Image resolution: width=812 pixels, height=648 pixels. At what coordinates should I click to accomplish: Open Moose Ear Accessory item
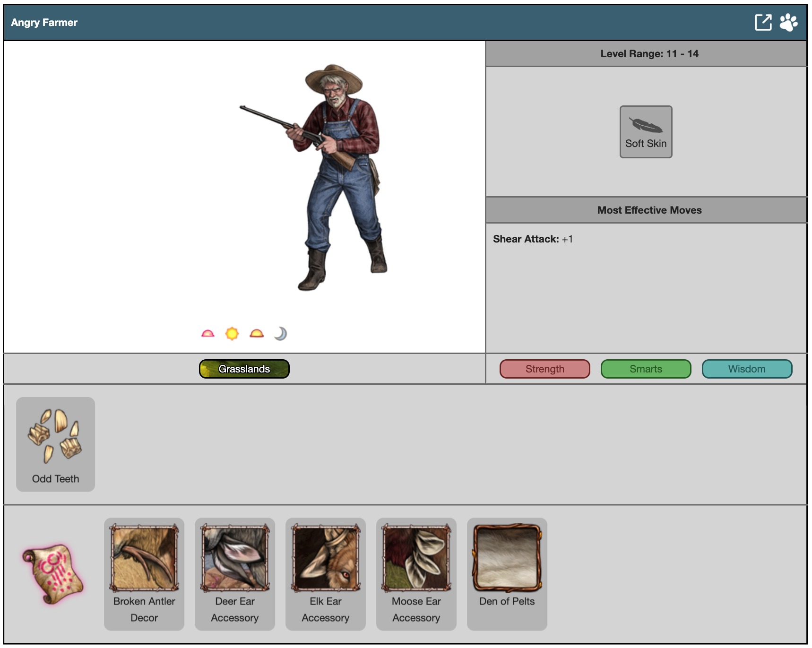[416, 573]
